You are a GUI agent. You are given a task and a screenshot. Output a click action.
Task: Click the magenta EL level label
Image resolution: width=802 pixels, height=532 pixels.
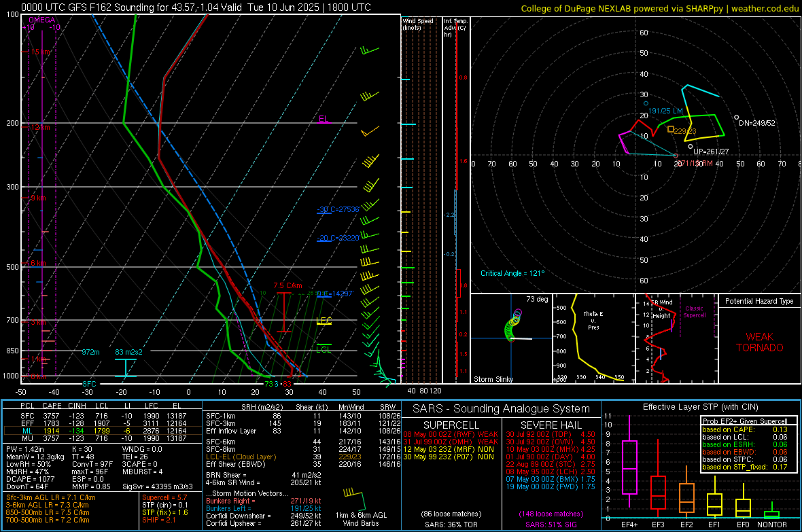[x=324, y=119]
